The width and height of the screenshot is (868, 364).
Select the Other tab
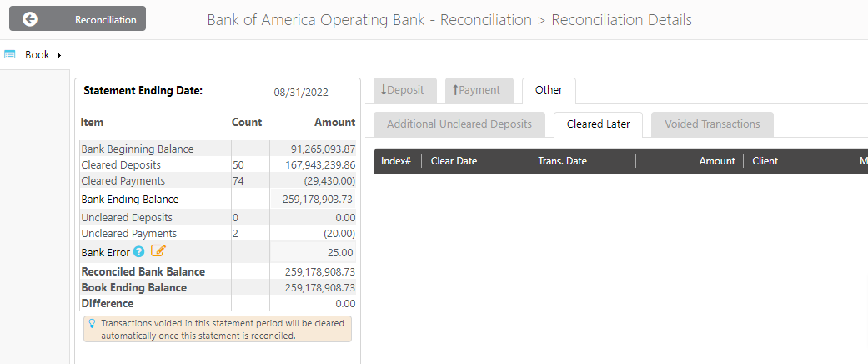point(549,90)
